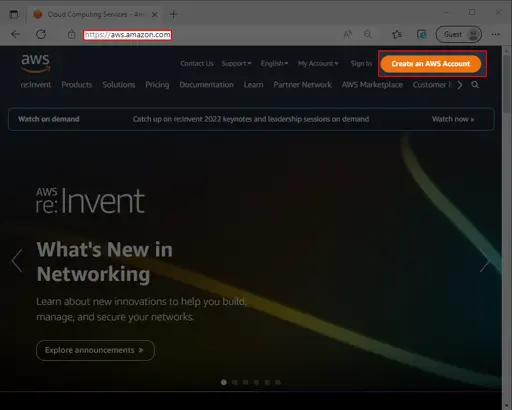Open the Products menu
This screenshot has width=512, height=410.
(76, 85)
